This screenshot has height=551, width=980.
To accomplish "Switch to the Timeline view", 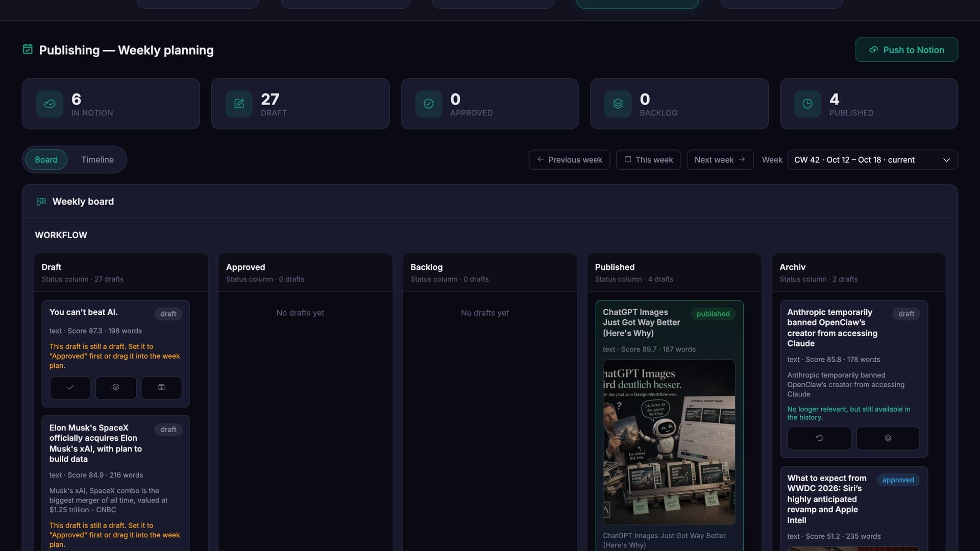I will [97, 160].
